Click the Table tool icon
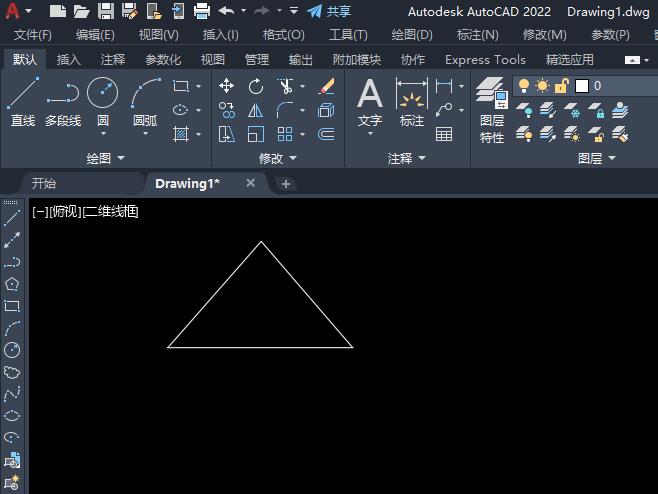 (444, 134)
